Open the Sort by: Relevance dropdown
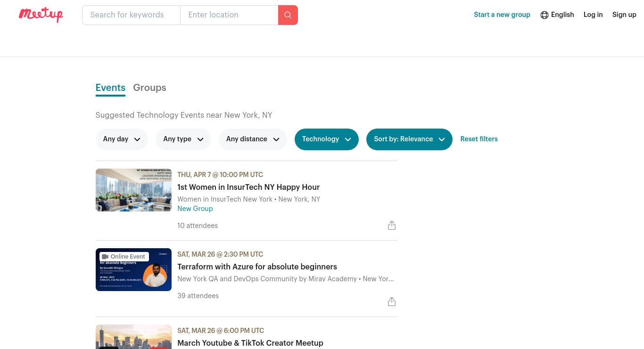The image size is (644, 349). coord(409,139)
